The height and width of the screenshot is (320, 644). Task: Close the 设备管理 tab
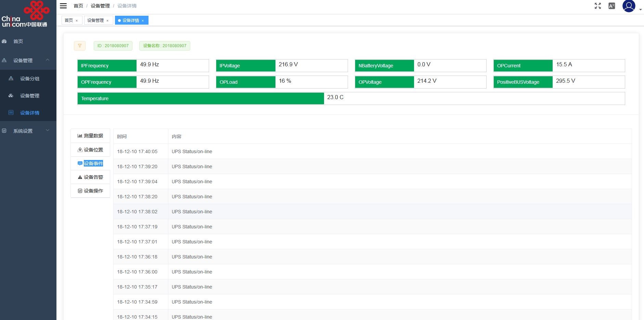107,21
